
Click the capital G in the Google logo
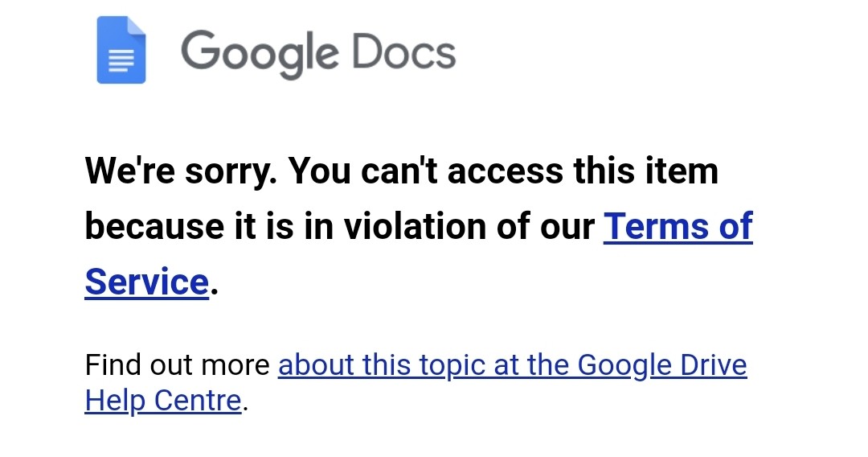pyautogui.click(x=200, y=50)
